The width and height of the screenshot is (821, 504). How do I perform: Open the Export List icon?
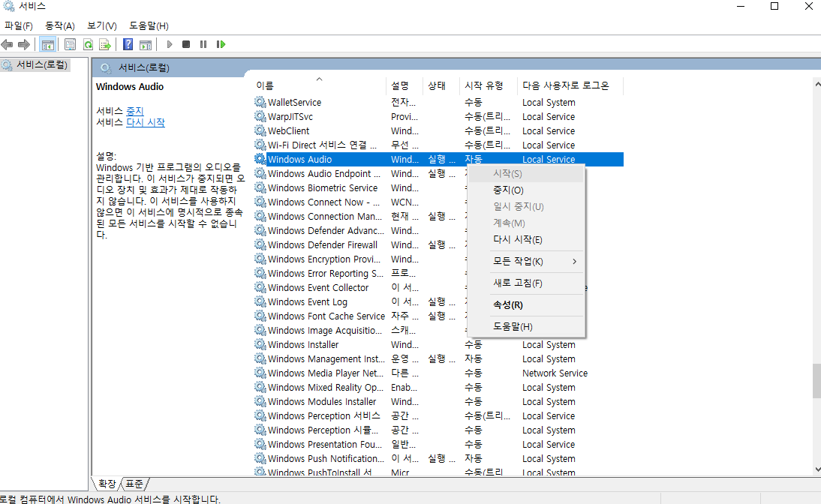105,43
